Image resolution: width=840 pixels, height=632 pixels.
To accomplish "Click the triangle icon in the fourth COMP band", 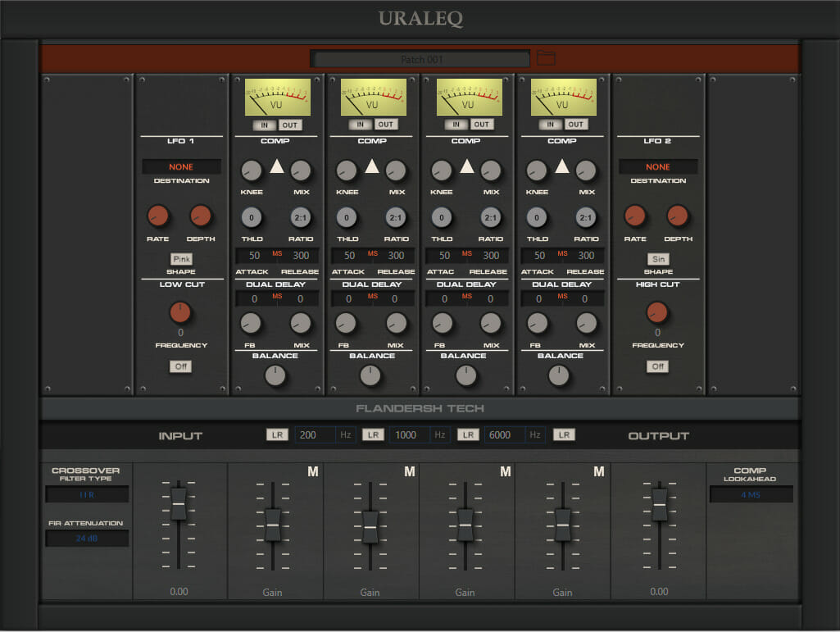I will 561,166.
